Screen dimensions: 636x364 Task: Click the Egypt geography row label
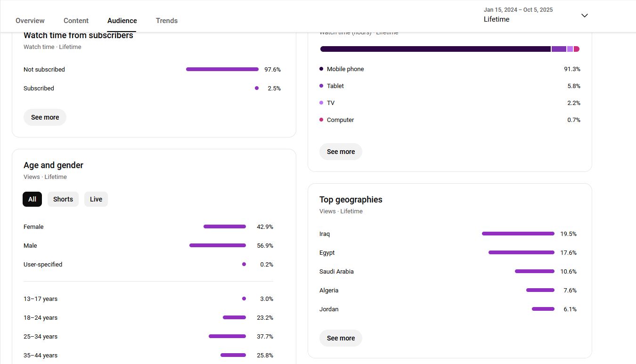327,253
